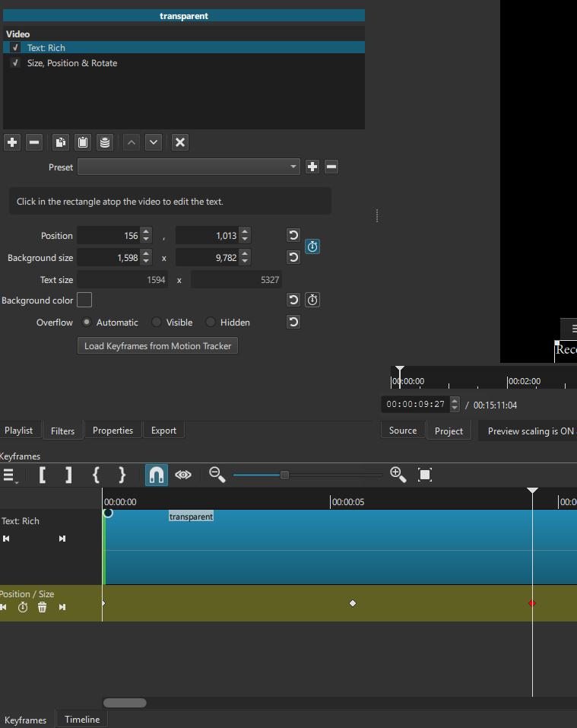Open the Preset dropdown list
The width and height of the screenshot is (577, 728).
[x=189, y=167]
